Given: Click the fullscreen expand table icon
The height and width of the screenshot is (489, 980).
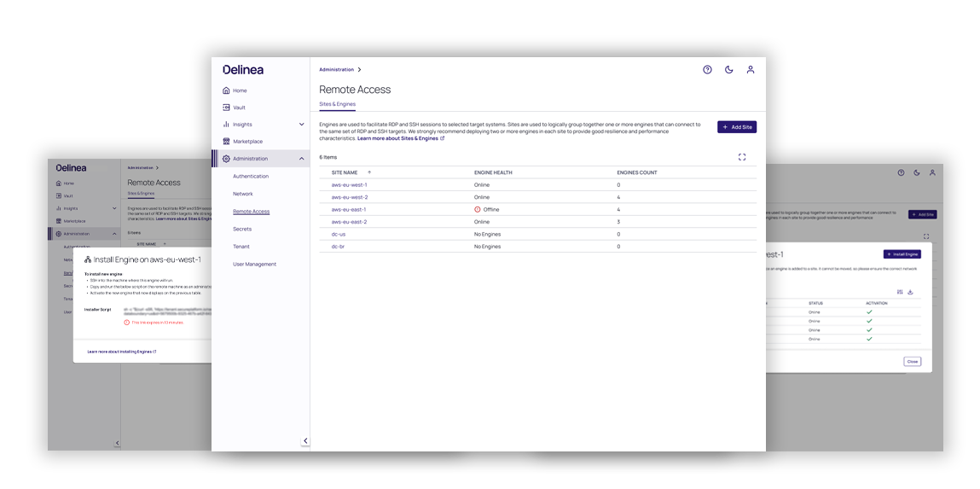Looking at the screenshot, I should click(742, 157).
